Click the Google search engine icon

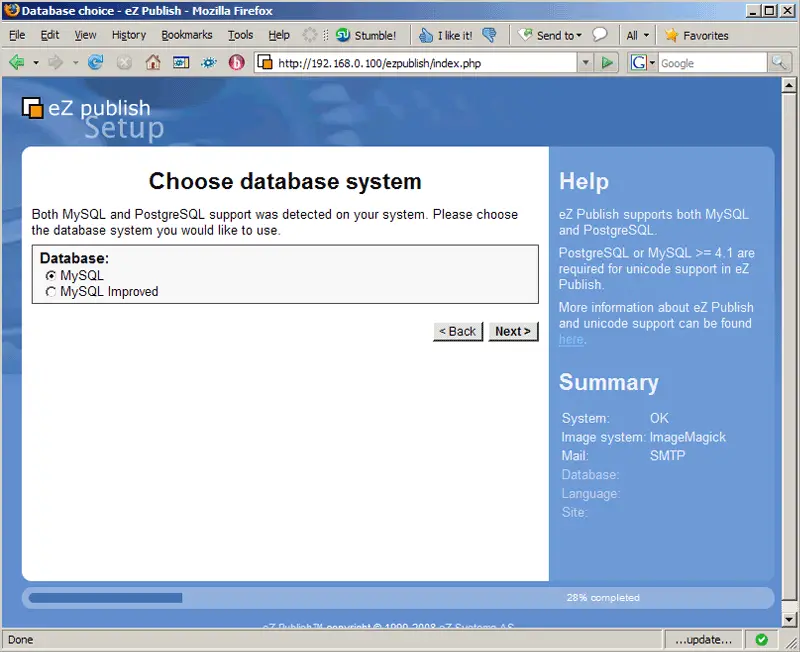coord(638,63)
